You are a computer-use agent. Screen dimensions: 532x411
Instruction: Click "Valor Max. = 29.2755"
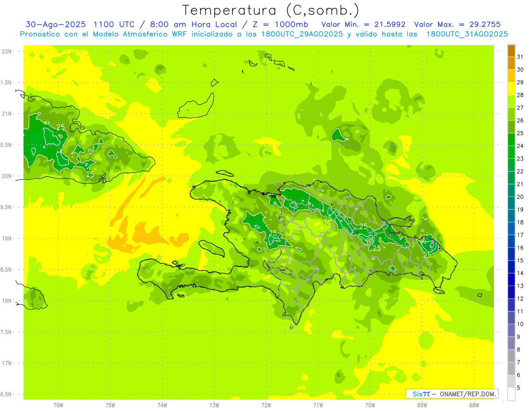click(458, 24)
